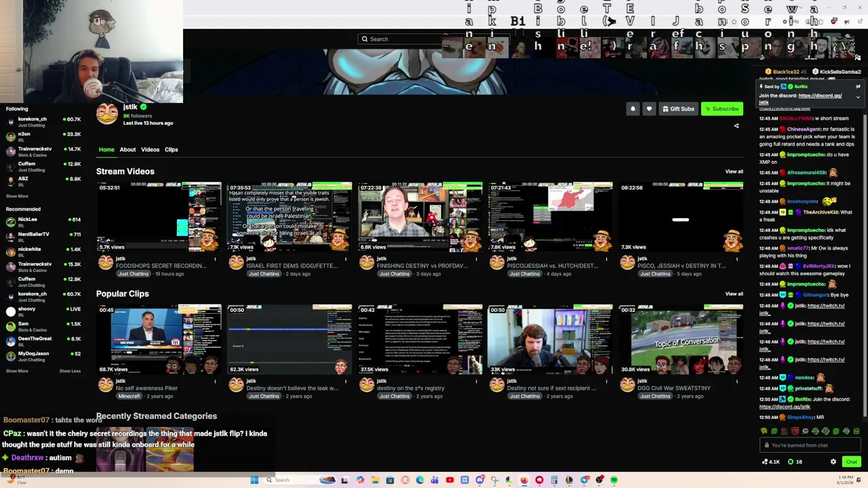Open jstlk channel avatar
The height and width of the screenshot is (488, 868).
click(x=106, y=114)
